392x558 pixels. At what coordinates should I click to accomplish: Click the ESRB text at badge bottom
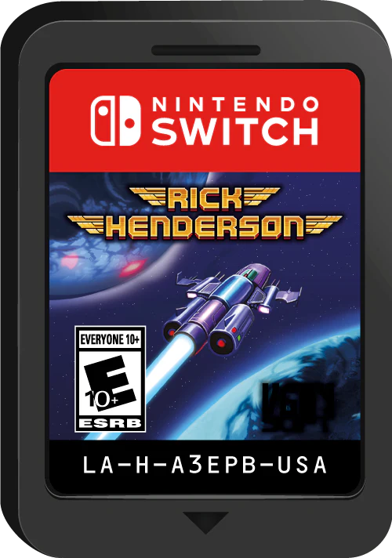[110, 423]
